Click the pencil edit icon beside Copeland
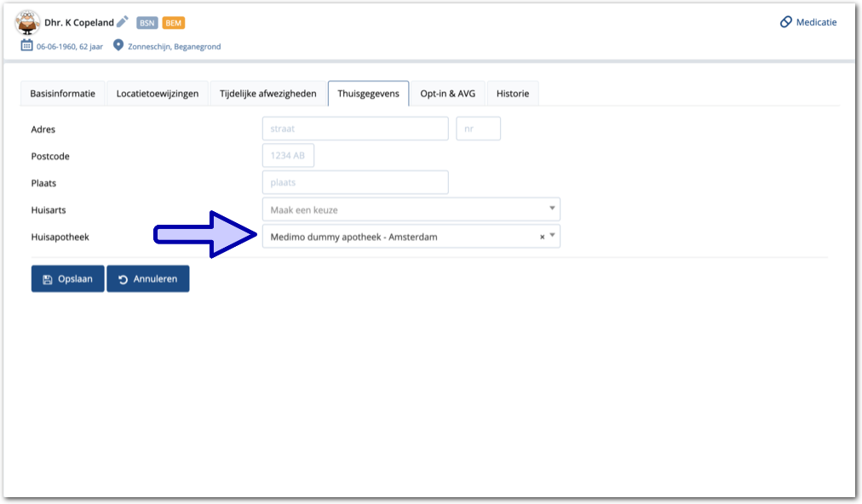This screenshot has width=862, height=504. click(x=123, y=22)
